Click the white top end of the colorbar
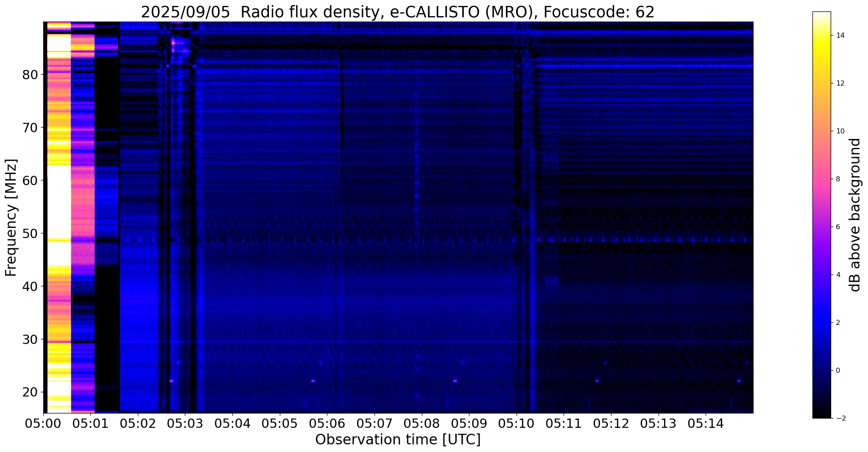 [821, 14]
